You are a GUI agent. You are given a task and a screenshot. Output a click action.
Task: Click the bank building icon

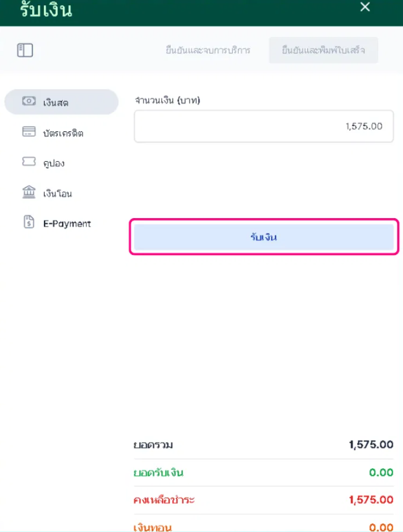[28, 192]
